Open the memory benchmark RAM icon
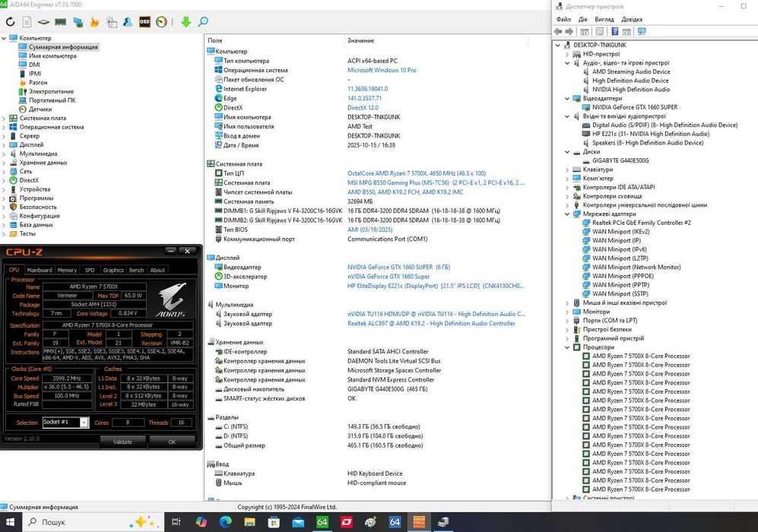This screenshot has width=758, height=532. (x=60, y=22)
